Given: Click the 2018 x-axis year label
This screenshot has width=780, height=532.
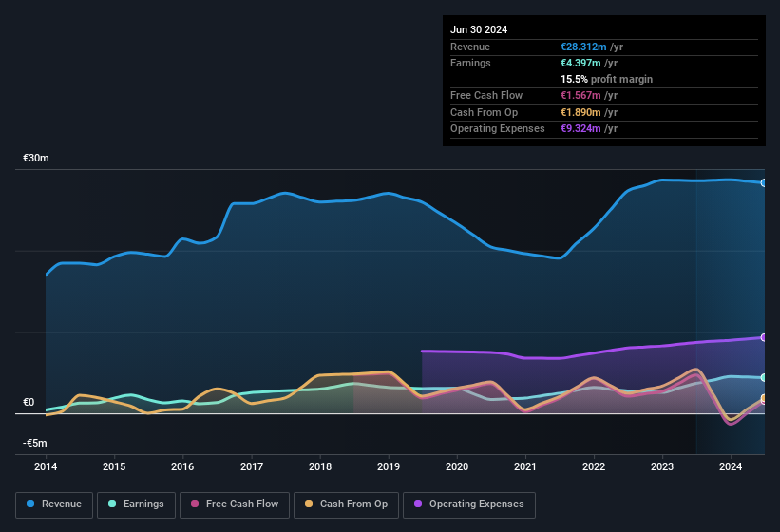Looking at the screenshot, I should [320, 466].
